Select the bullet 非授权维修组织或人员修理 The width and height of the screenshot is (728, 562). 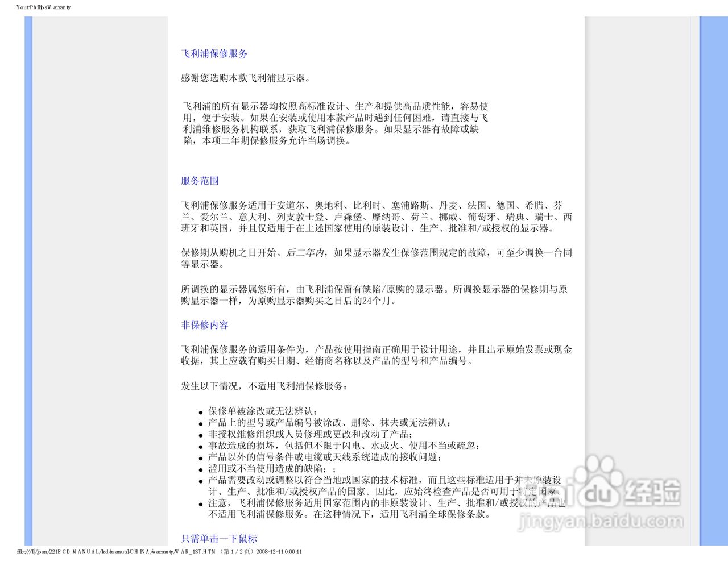coord(311,434)
